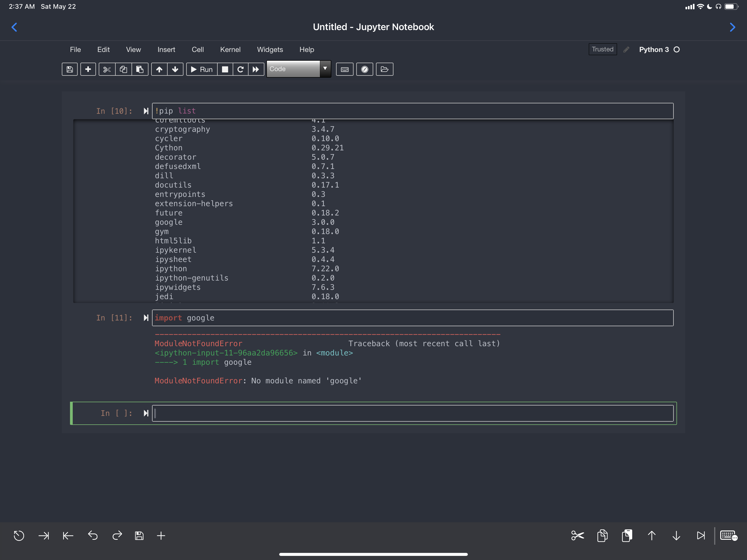The height and width of the screenshot is (560, 747).
Task: Go back with the left chevron
Action: point(14,27)
